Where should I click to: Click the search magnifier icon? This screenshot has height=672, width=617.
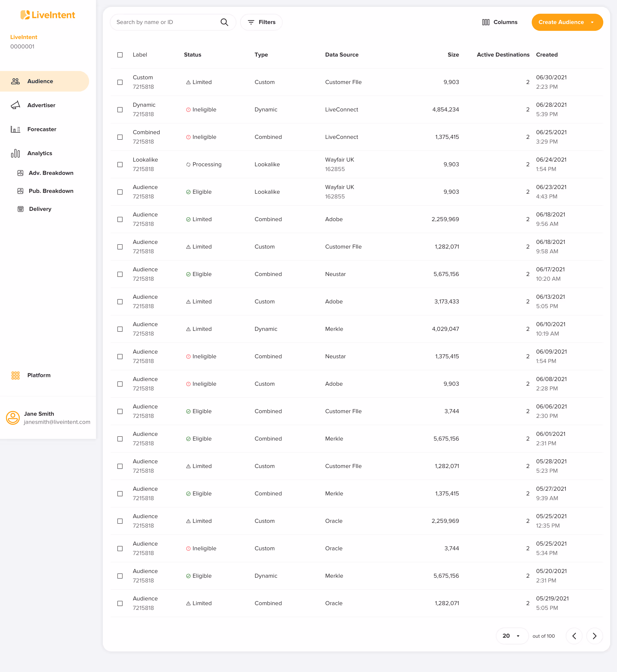click(x=224, y=22)
